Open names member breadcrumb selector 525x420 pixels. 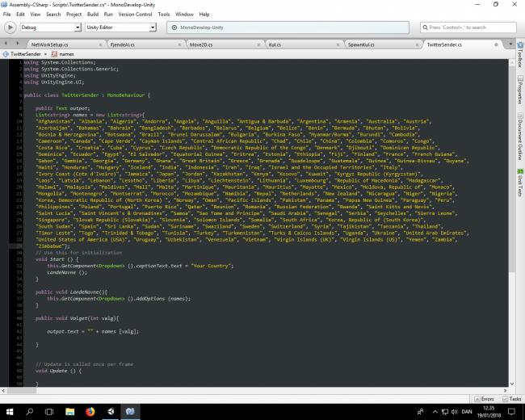tap(63, 54)
